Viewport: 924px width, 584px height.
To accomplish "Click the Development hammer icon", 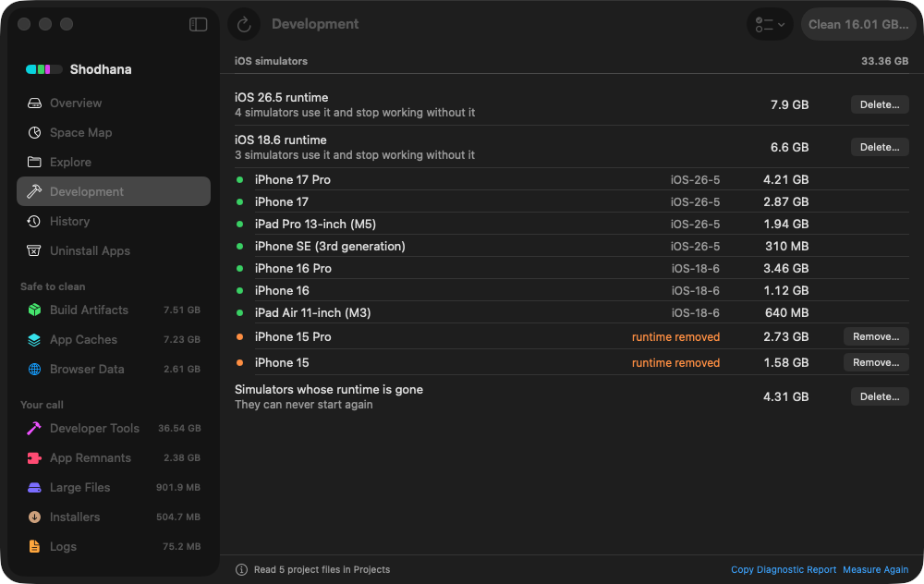I will [34, 191].
